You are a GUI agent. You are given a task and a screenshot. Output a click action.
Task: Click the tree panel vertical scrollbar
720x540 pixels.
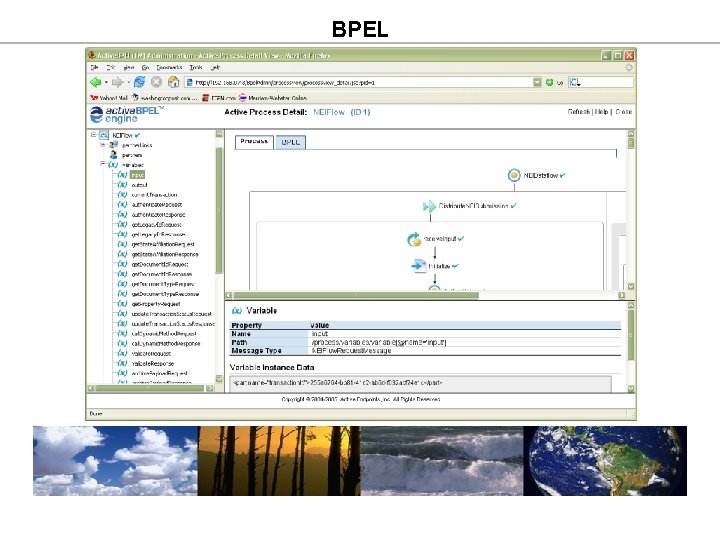219,210
